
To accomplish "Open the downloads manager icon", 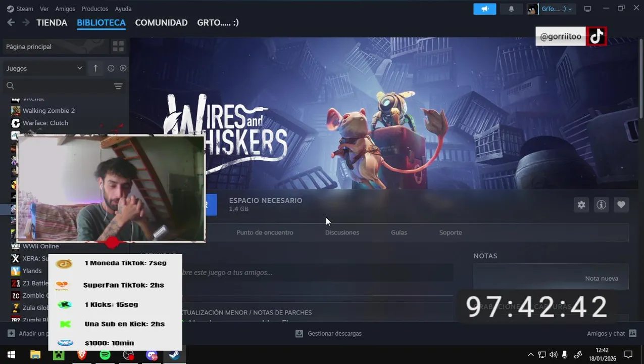I will click(x=299, y=334).
